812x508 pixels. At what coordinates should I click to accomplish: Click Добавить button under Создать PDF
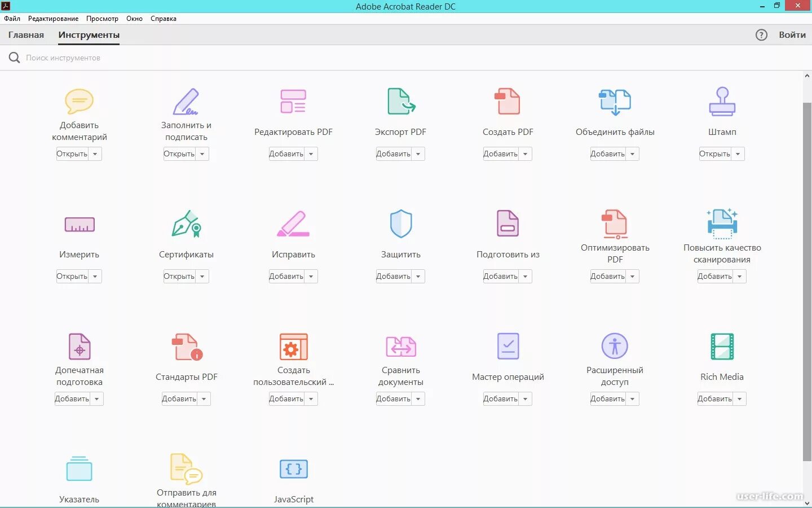click(501, 154)
